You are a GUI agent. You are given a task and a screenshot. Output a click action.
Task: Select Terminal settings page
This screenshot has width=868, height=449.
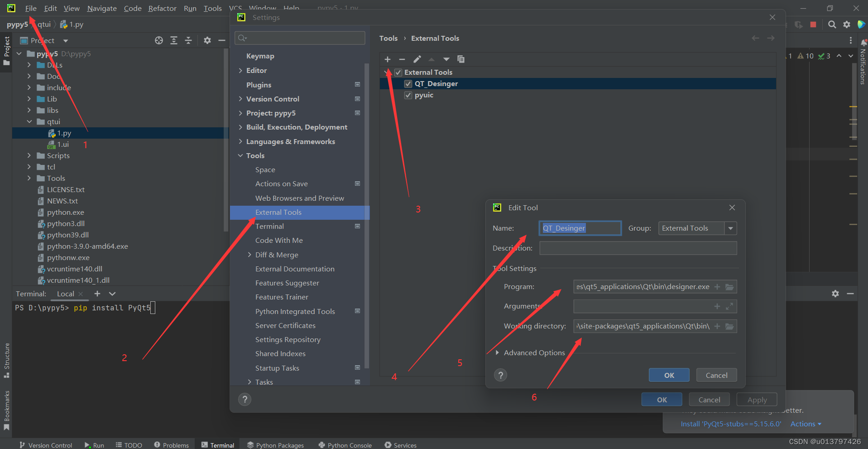(269, 227)
